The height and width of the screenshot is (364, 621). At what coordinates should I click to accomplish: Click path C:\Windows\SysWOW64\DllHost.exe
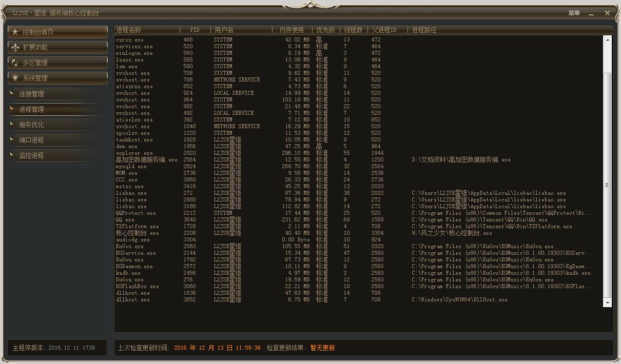pos(459,299)
